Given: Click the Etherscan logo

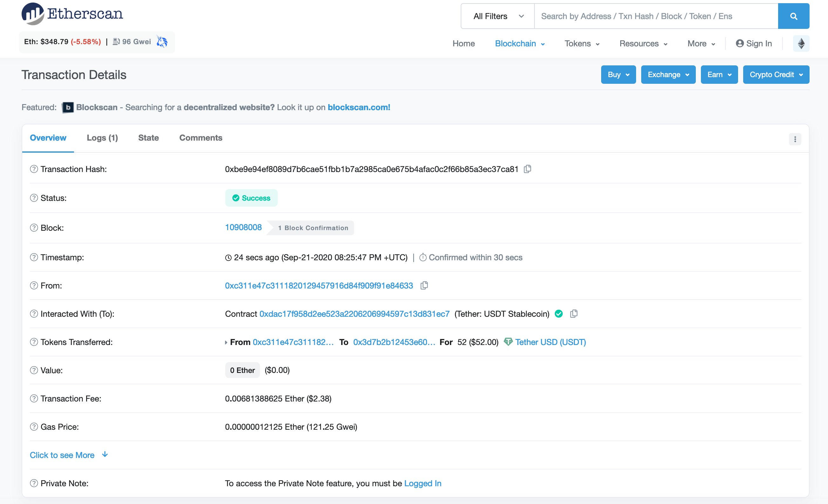Looking at the screenshot, I should point(72,14).
